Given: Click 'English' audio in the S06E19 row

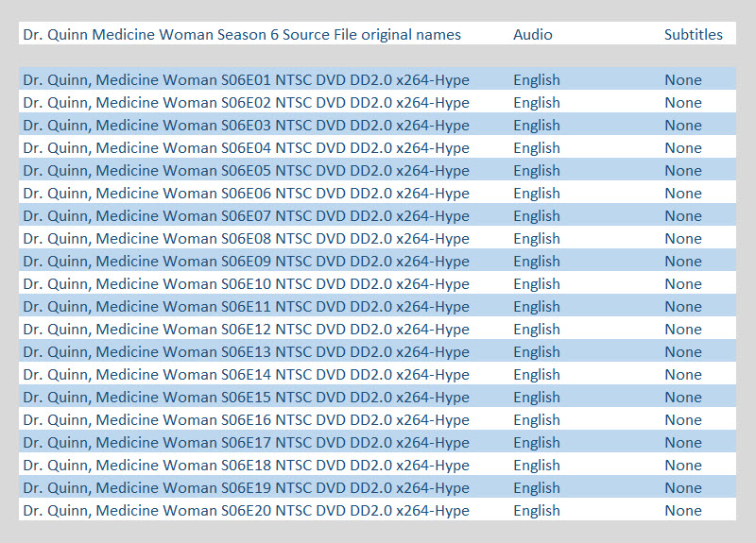Looking at the screenshot, I should 537,487.
